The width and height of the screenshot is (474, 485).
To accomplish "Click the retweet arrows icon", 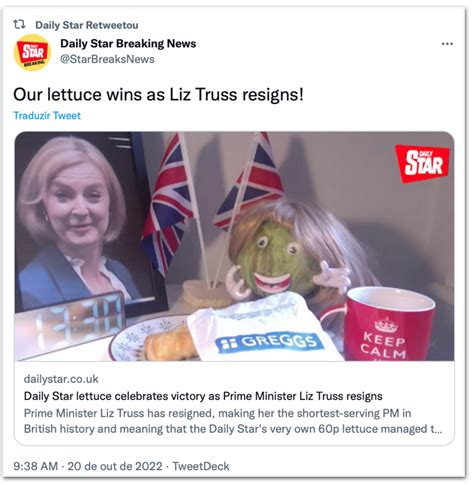I will pos(19,24).
